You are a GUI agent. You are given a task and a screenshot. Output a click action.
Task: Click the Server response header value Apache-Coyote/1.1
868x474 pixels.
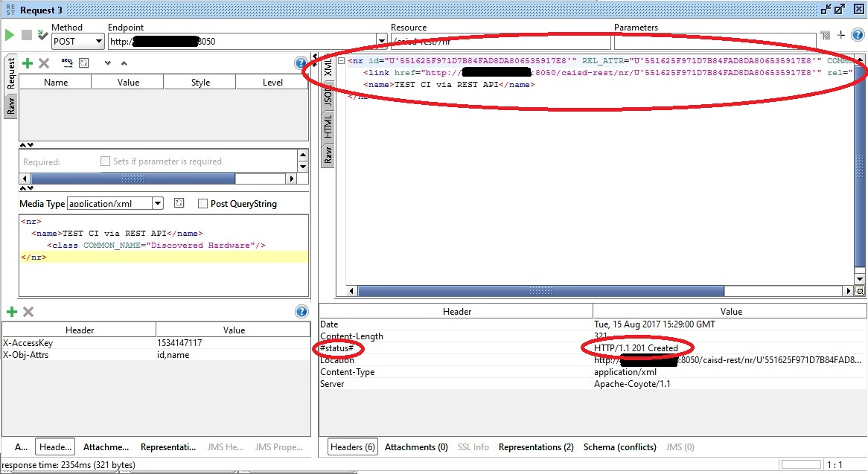(x=632, y=384)
